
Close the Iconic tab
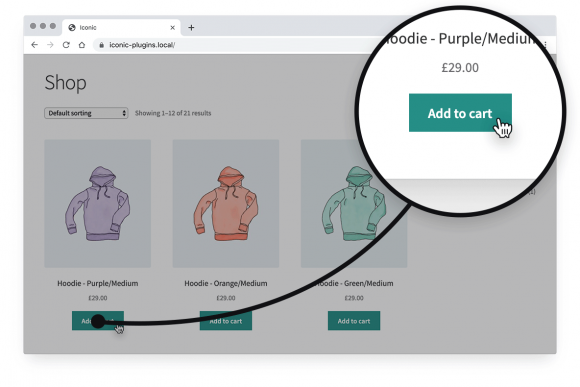(172, 27)
